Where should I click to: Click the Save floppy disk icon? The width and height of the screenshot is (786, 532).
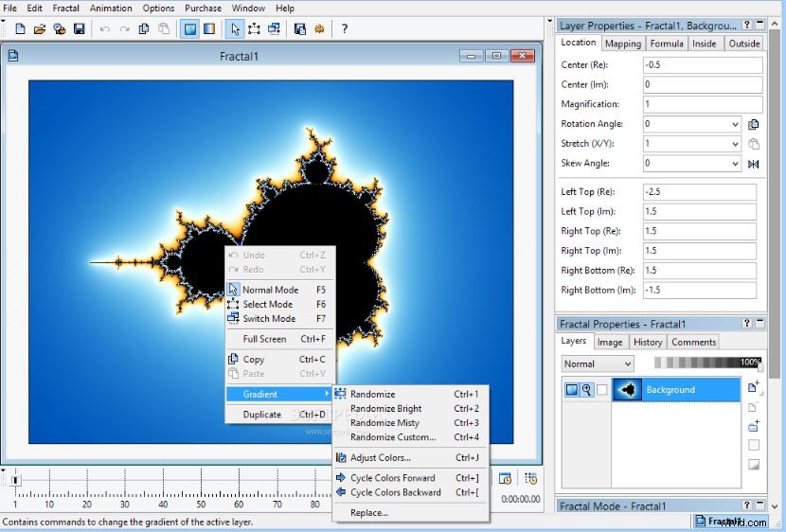80,29
